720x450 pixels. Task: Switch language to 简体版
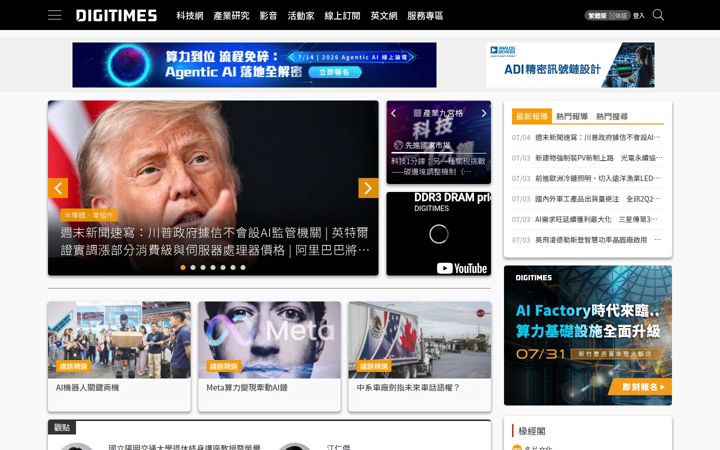(x=618, y=16)
